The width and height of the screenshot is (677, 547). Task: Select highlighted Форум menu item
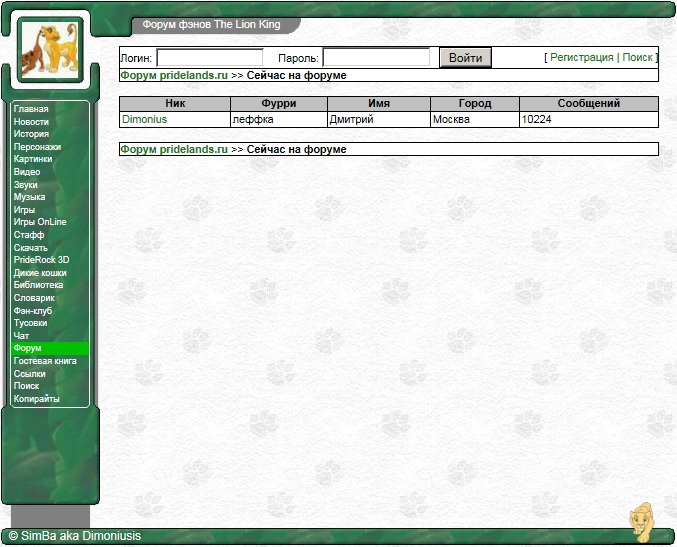point(28,348)
